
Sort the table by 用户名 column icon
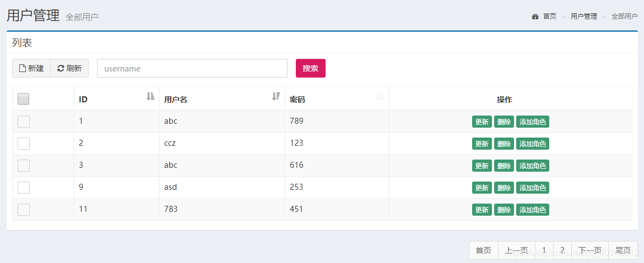276,96
